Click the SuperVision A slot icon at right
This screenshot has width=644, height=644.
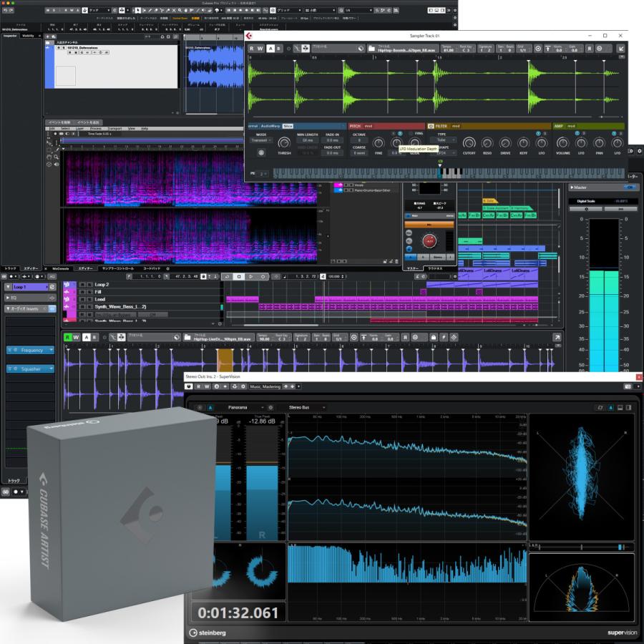click(x=611, y=407)
